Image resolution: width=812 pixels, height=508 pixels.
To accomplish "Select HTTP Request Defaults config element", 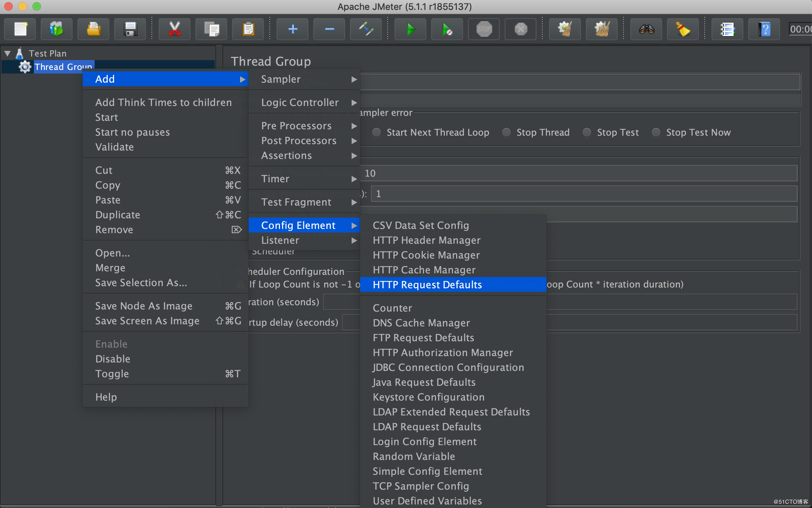I will tap(426, 285).
